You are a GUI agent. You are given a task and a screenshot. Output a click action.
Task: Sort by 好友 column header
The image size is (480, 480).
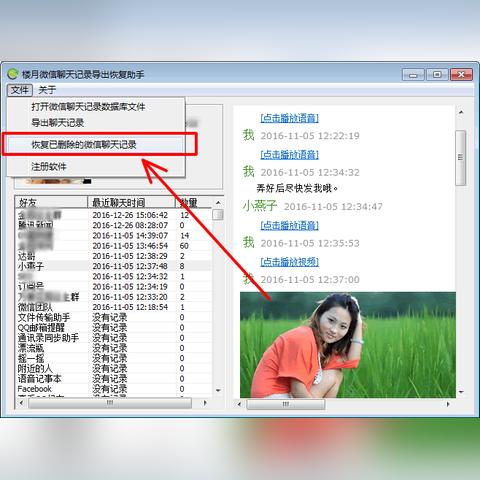click(51, 202)
